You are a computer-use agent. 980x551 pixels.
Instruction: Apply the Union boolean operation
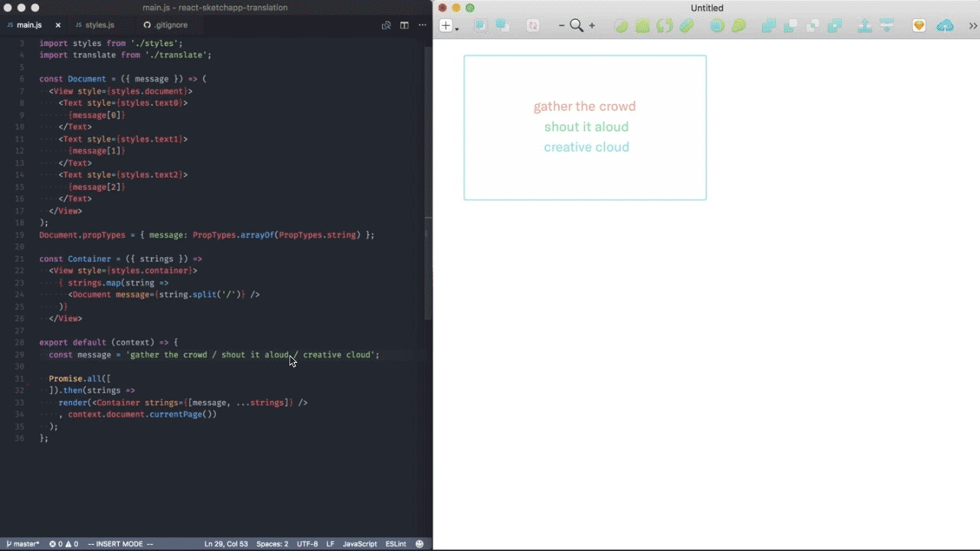769,26
